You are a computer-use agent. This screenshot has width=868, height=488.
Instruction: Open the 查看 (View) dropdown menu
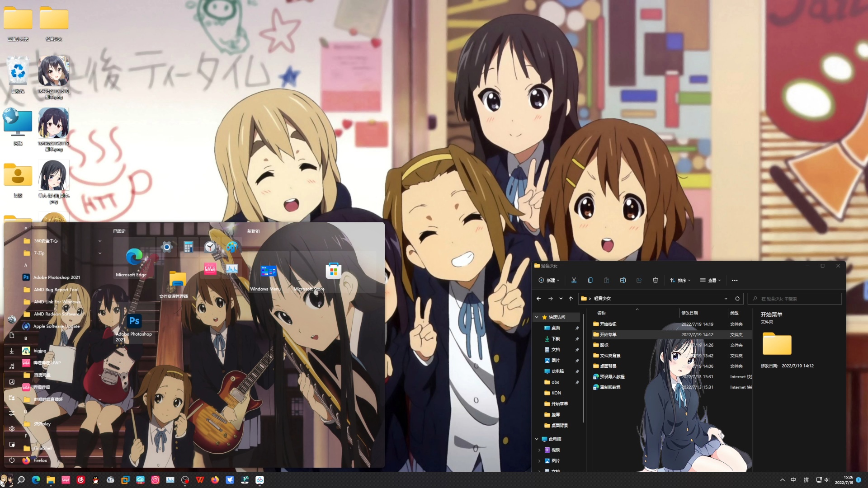(x=710, y=281)
